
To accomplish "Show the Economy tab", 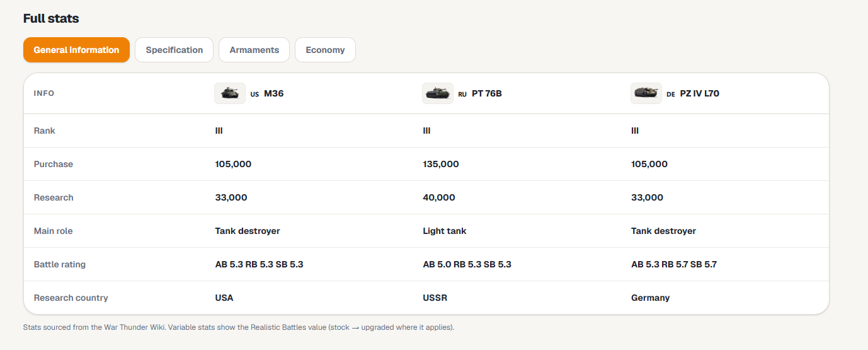I will [x=325, y=50].
